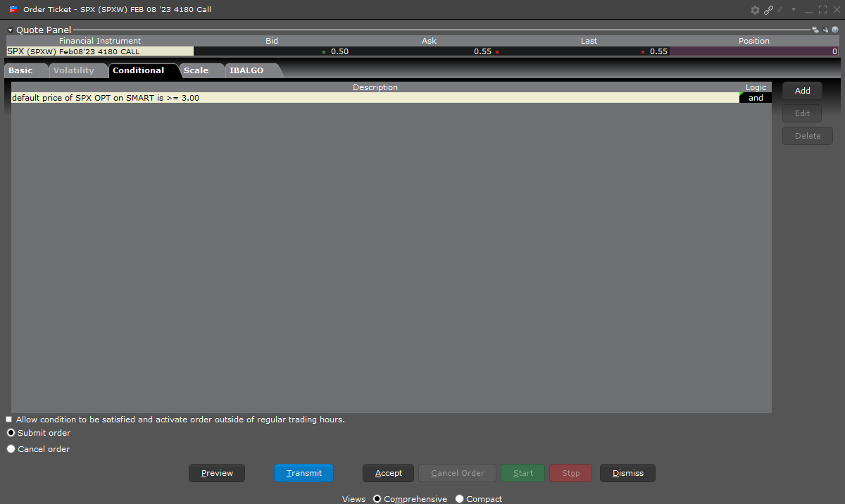Click the Ask column header
Image resolution: width=845 pixels, height=504 pixels.
click(x=430, y=41)
